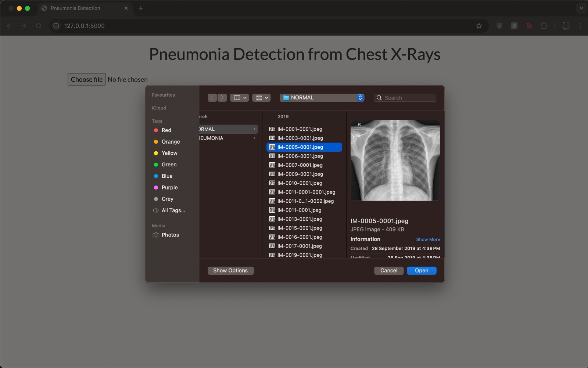
Task: Open Photos in the Media section
Action: coord(170,235)
